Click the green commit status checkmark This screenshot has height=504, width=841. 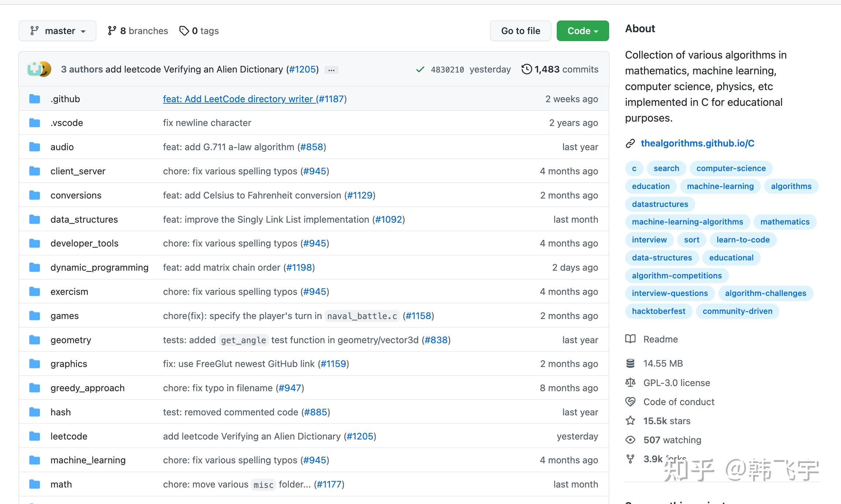click(x=420, y=69)
